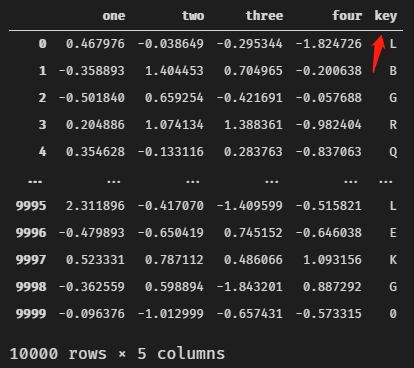Viewport: 414px width, 368px height.
Task: Click cell value -0.200638
Action: [x=329, y=71]
